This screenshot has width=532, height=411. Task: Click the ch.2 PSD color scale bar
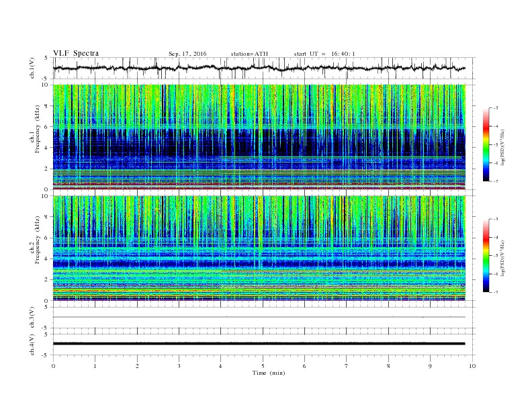tap(486, 255)
